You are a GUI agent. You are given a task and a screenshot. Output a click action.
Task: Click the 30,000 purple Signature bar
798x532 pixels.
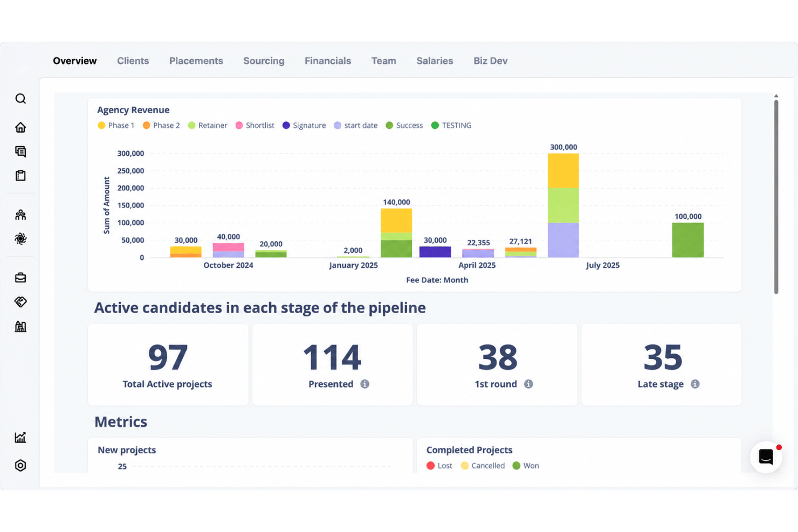[435, 252]
